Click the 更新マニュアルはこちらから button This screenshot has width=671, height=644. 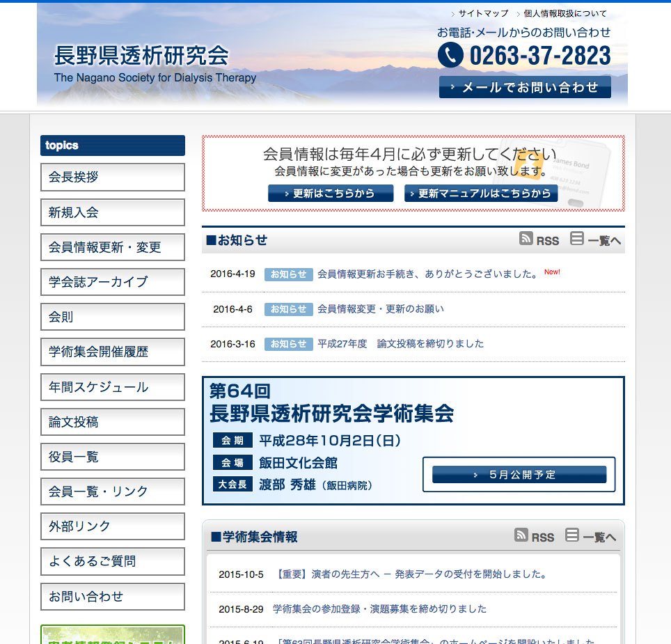(481, 194)
